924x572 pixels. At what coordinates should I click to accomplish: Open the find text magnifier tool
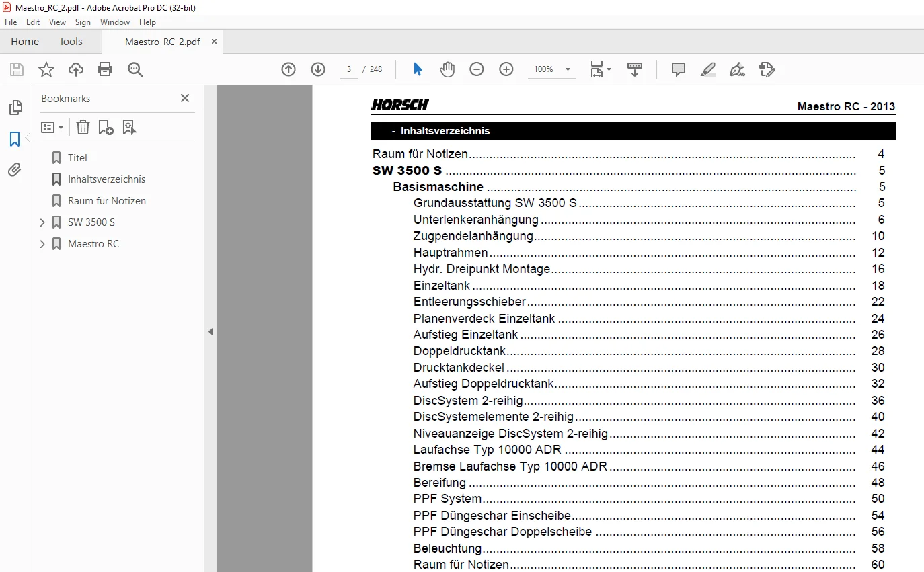pyautogui.click(x=135, y=69)
